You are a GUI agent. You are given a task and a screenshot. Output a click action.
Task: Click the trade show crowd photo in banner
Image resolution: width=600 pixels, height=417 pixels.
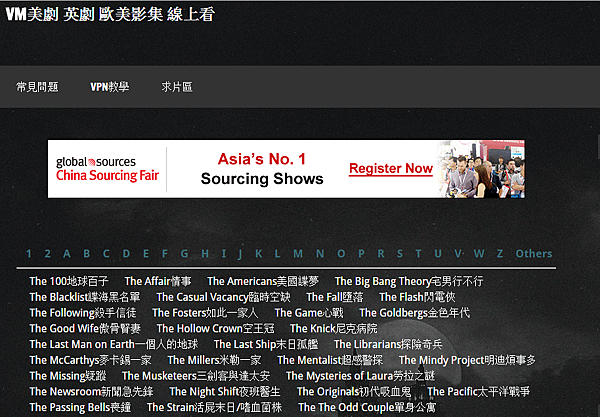pyautogui.click(x=481, y=169)
